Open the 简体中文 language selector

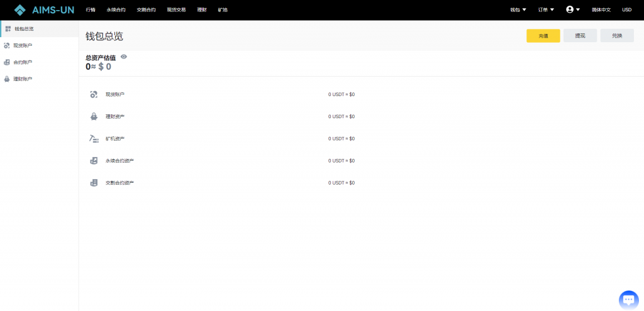tap(601, 10)
